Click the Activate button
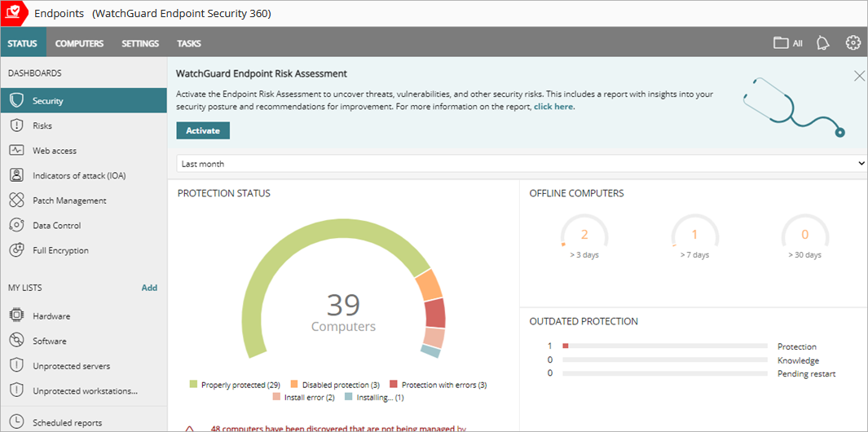The image size is (868, 432). point(203,130)
